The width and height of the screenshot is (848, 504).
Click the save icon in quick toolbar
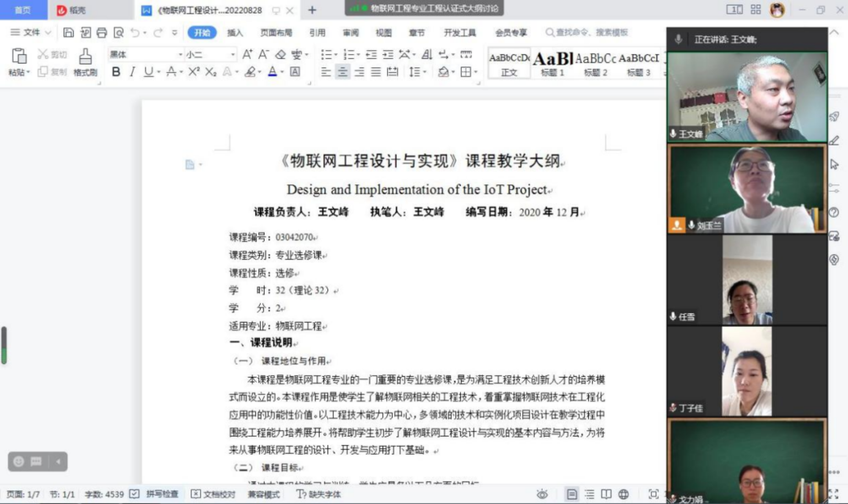68,32
